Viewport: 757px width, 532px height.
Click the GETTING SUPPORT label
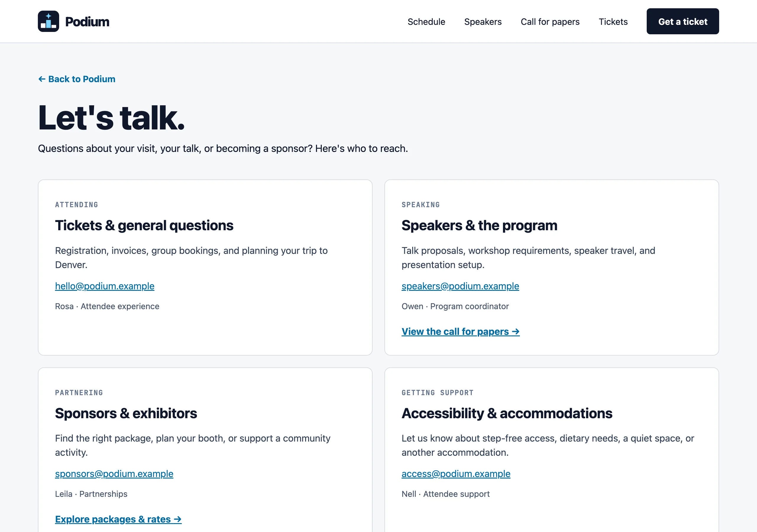tap(437, 392)
